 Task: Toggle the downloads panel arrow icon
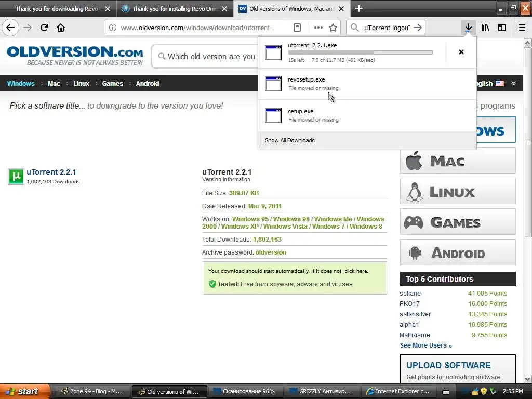pos(468,28)
